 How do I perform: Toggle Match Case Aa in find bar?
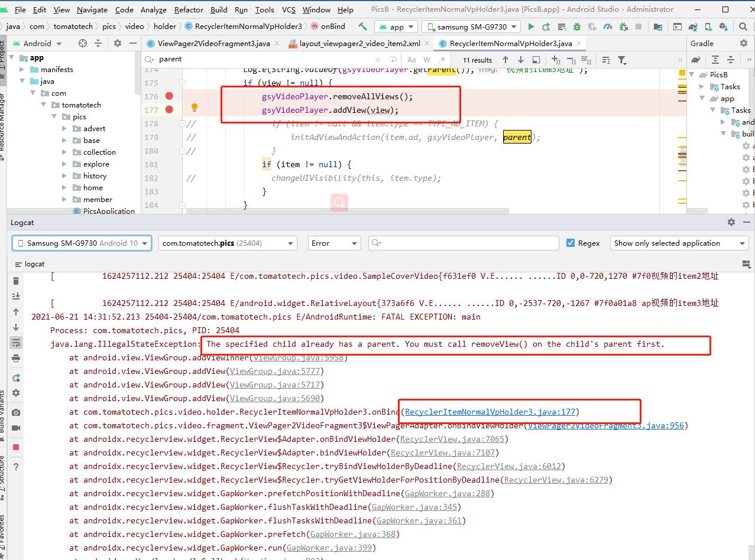[411, 60]
